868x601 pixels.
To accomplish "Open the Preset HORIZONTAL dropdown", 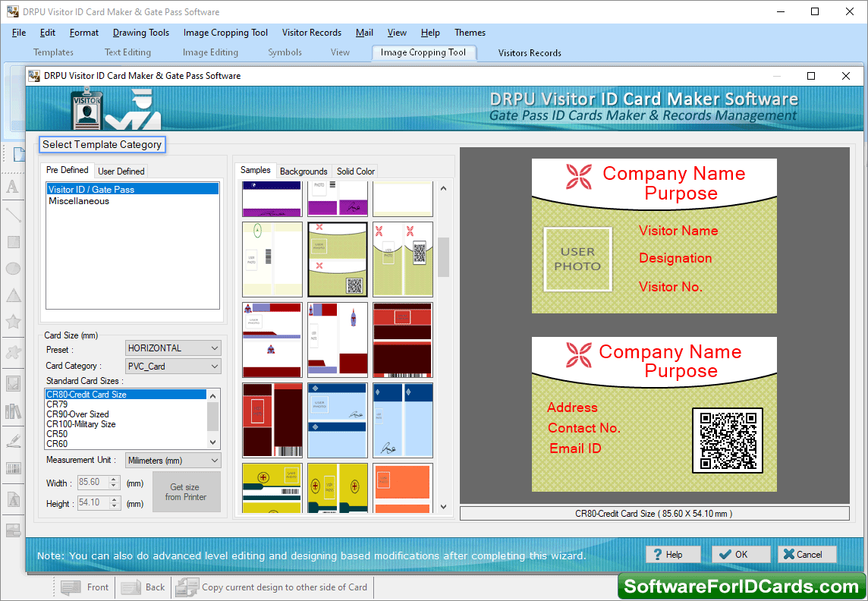I will [173, 348].
